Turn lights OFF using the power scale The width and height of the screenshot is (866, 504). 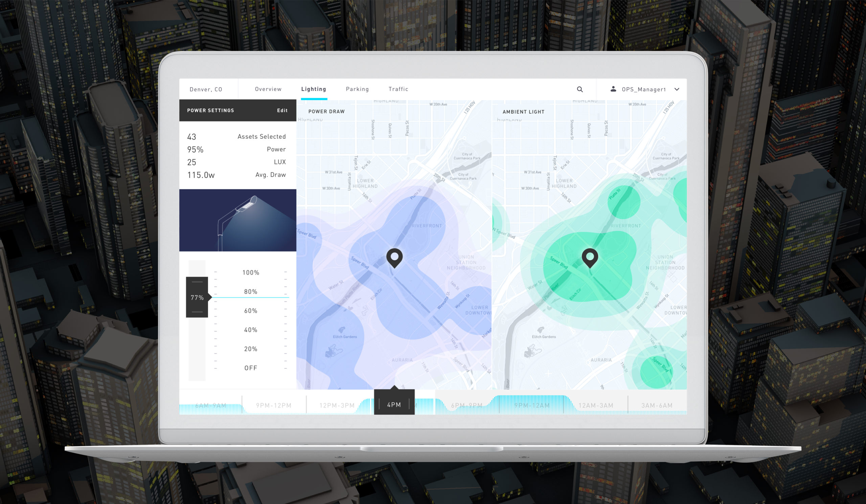[251, 368]
